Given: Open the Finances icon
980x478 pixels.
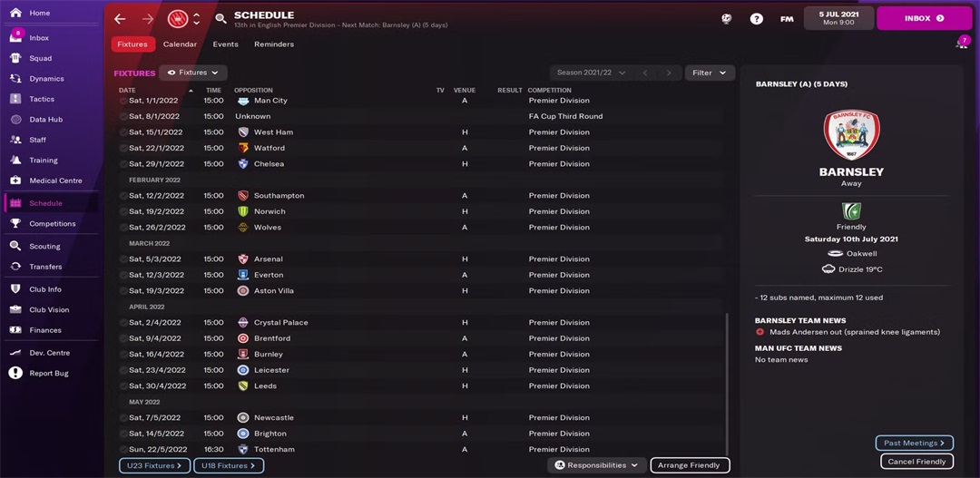Looking at the screenshot, I should pos(15,330).
